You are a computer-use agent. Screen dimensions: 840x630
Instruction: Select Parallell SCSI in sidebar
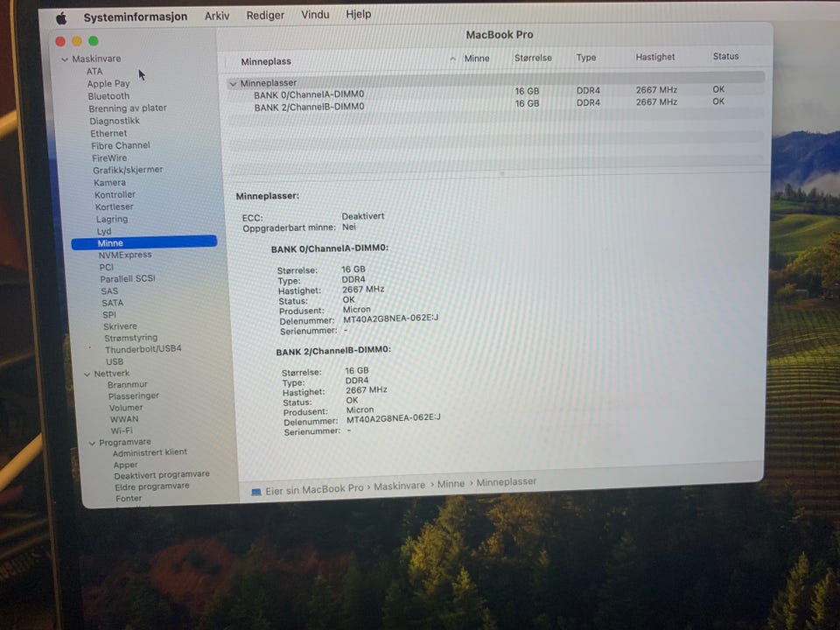(x=128, y=279)
